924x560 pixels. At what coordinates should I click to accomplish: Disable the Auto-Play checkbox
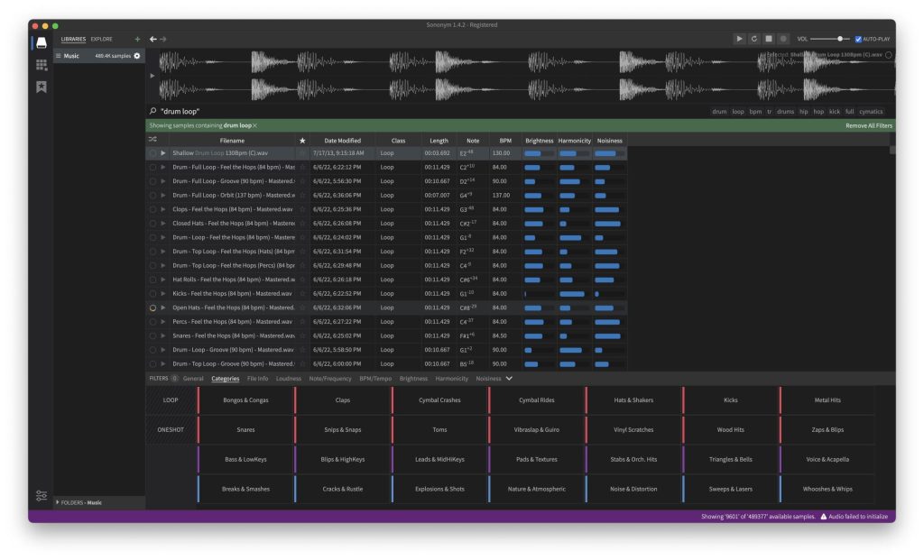(x=858, y=39)
